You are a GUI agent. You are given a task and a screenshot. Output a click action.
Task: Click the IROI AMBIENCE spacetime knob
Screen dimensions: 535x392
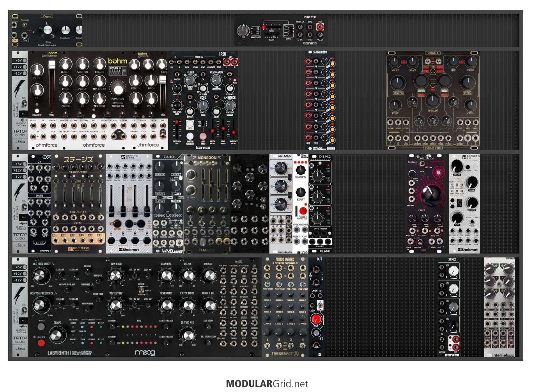(230, 105)
